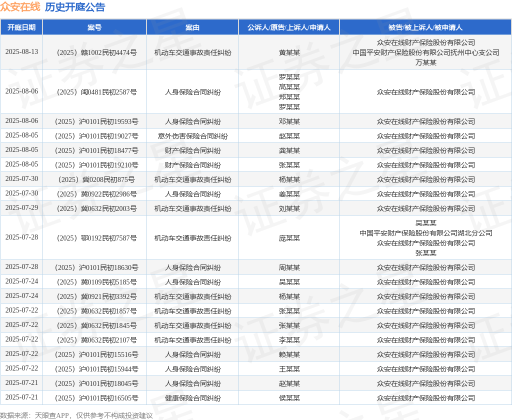The image size is (512, 420).
Task: Select case number （2025）冀0632民初1845号
Action: [96, 325]
